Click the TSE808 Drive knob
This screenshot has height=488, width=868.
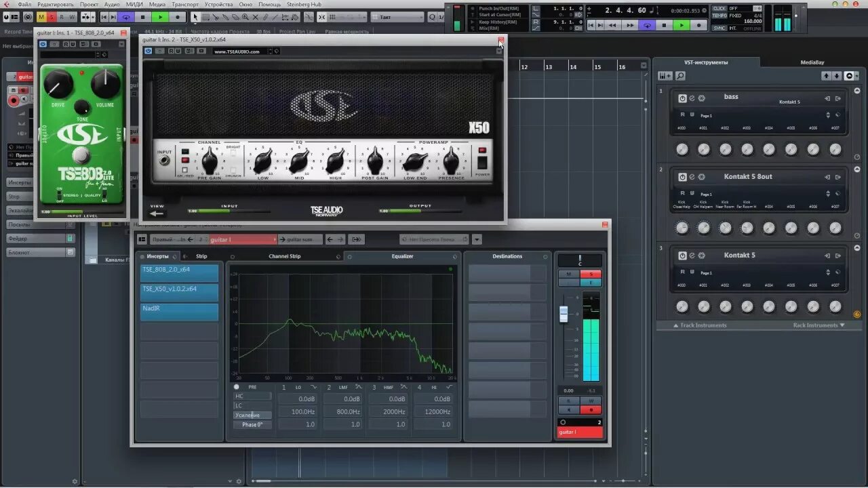coord(58,84)
